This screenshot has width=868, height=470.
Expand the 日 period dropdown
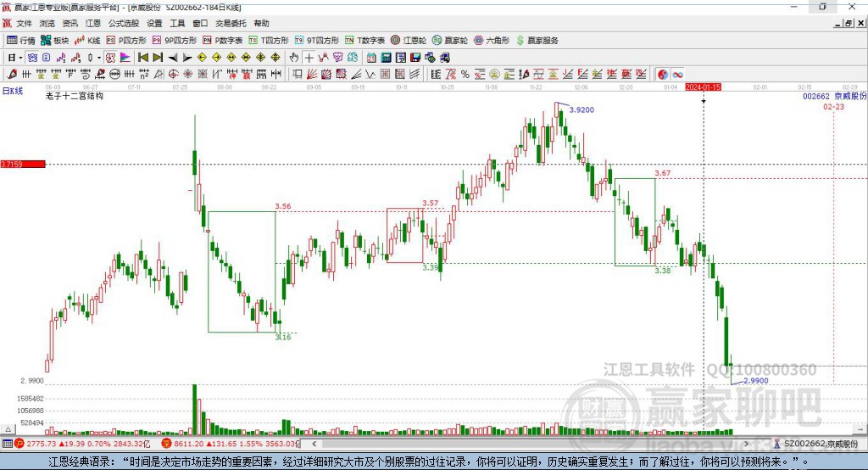[x=20, y=58]
